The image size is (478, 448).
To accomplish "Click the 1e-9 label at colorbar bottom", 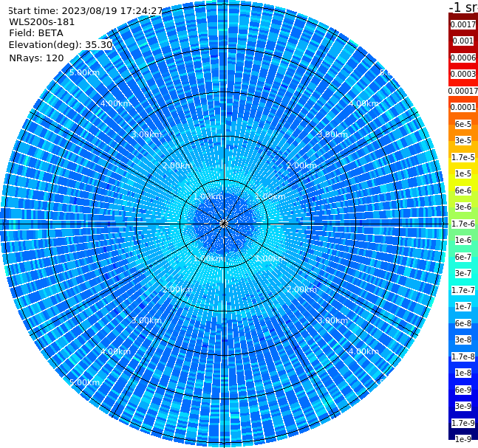I will [463, 439].
